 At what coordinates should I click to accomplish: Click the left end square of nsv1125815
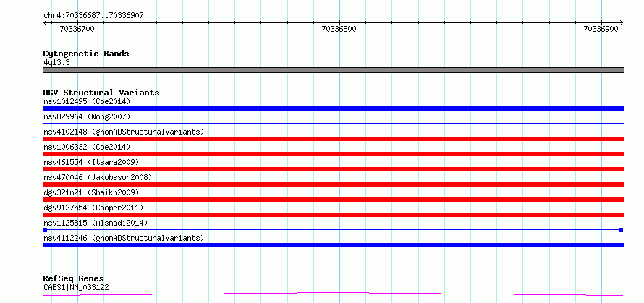[x=45, y=230]
